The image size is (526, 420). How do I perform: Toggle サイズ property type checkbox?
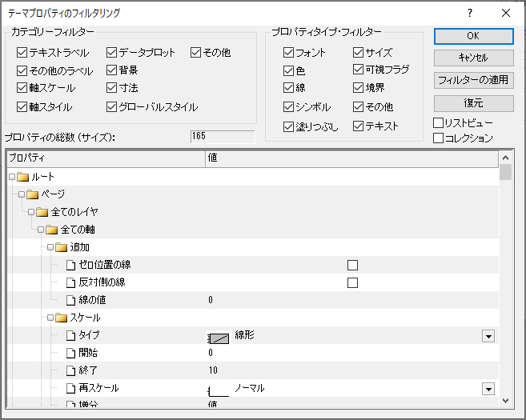pyautogui.click(x=358, y=53)
